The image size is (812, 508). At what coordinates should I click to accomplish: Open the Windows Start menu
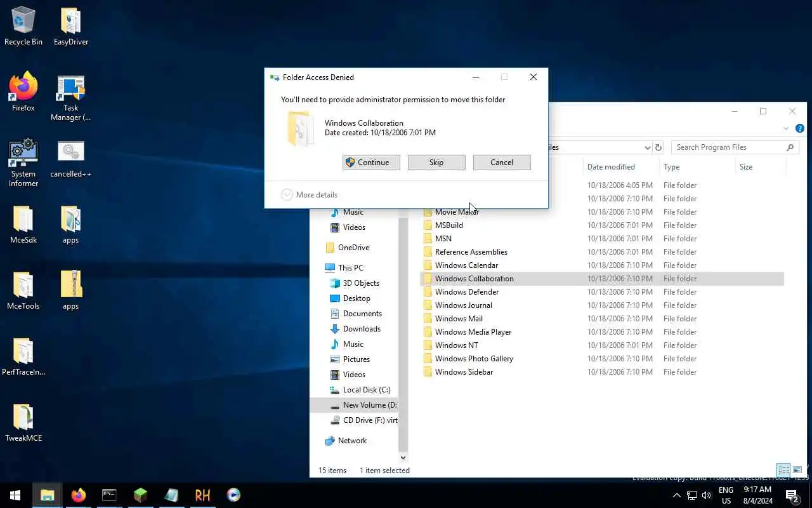tap(15, 495)
